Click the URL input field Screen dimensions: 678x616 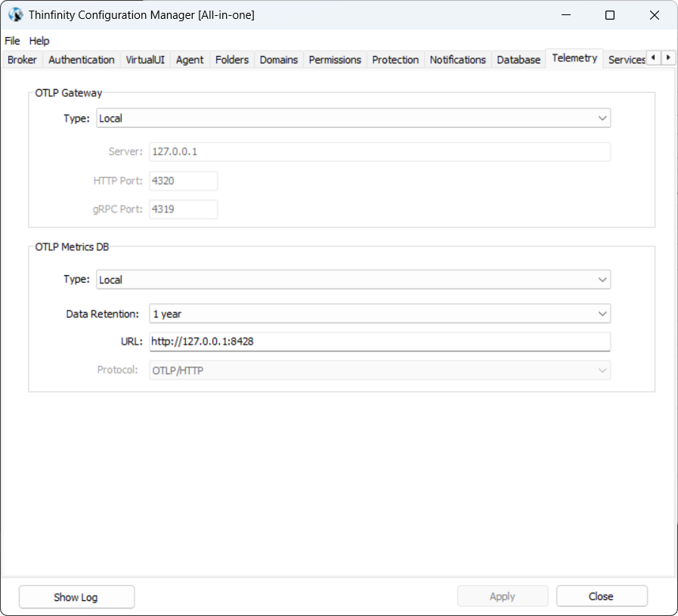(379, 342)
